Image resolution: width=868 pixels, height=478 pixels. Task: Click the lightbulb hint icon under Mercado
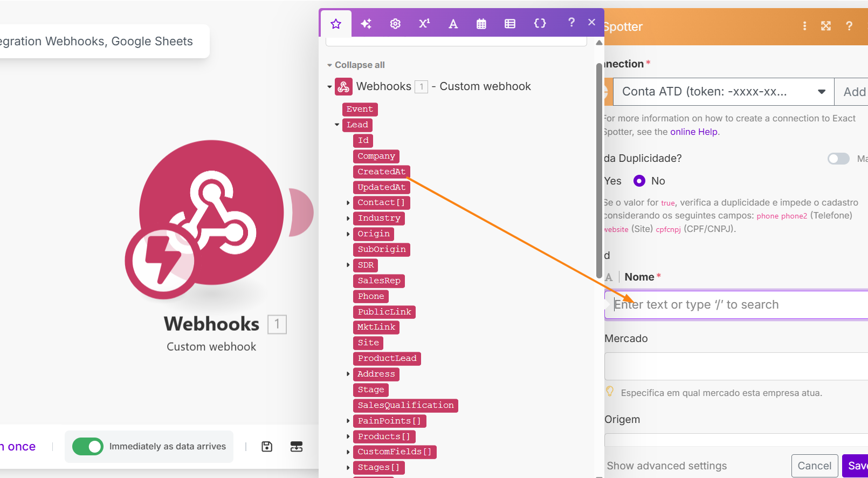[610, 392]
